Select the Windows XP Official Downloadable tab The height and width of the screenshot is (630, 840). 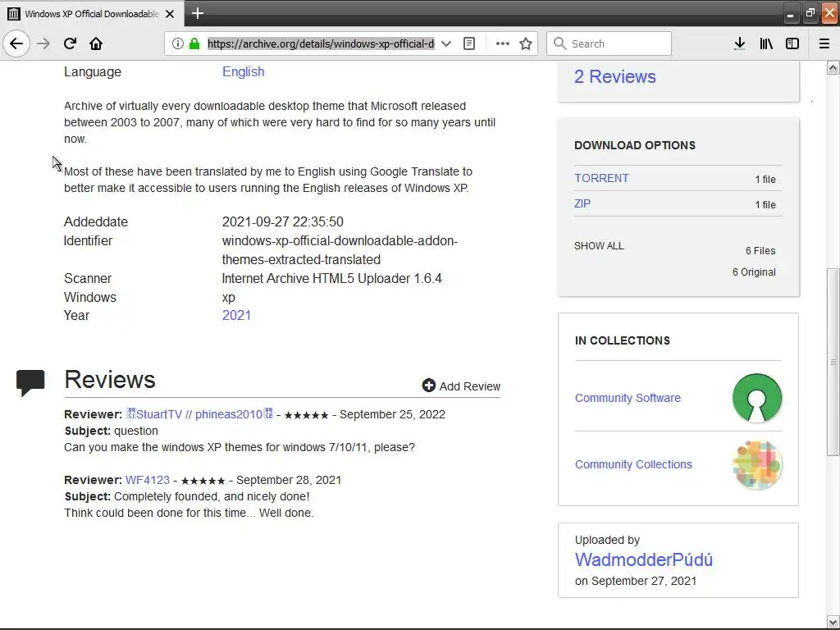tap(92, 14)
